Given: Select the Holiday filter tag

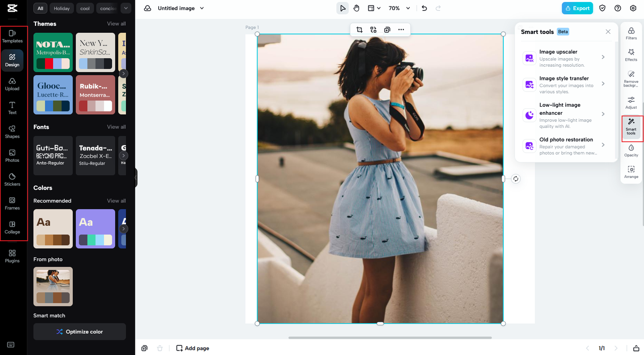Looking at the screenshot, I should [x=62, y=8].
